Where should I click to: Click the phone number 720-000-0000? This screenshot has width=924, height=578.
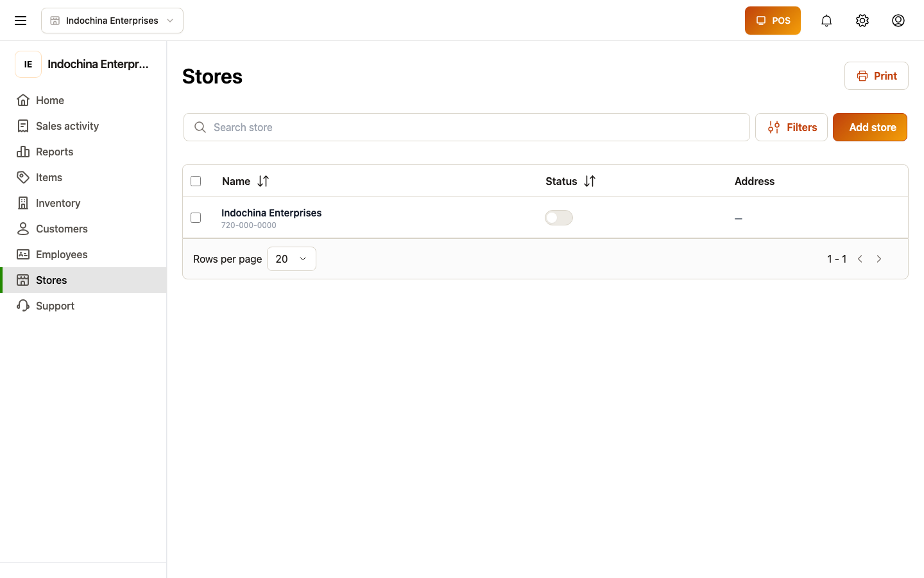249,225
